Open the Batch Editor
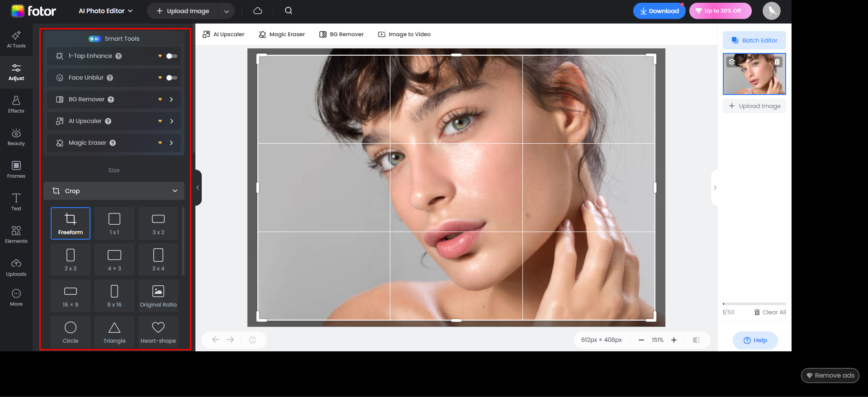The height and width of the screenshot is (397, 868). click(x=754, y=40)
